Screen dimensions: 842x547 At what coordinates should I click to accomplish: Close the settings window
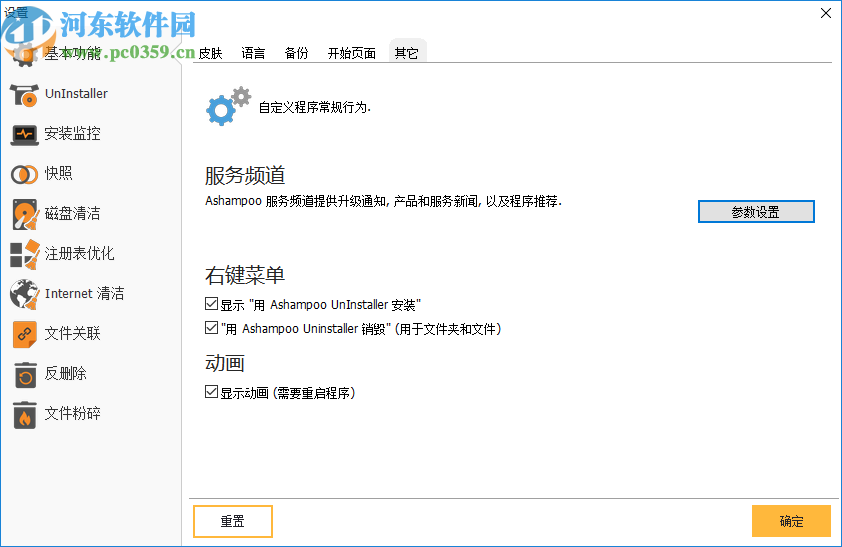[x=826, y=13]
